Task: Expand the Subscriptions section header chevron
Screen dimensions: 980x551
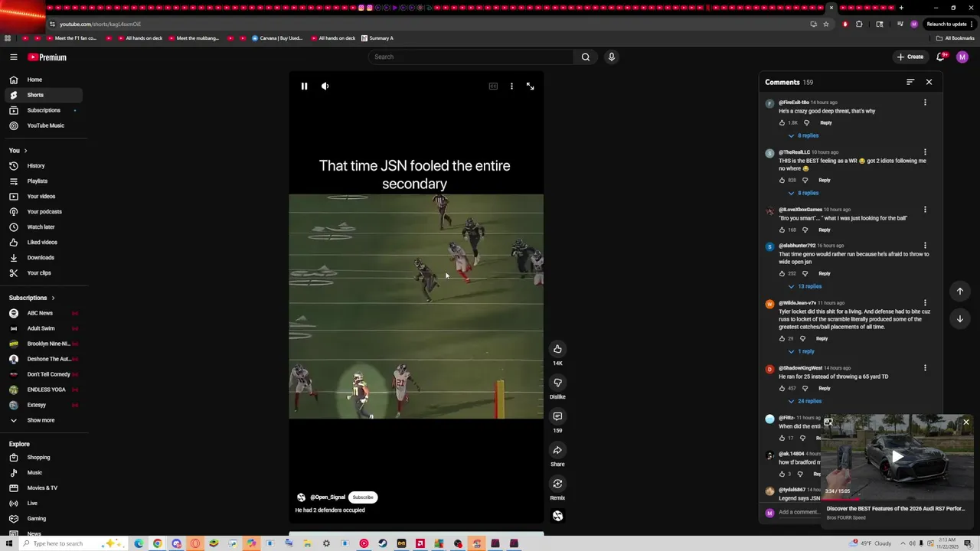Action: coord(53,298)
